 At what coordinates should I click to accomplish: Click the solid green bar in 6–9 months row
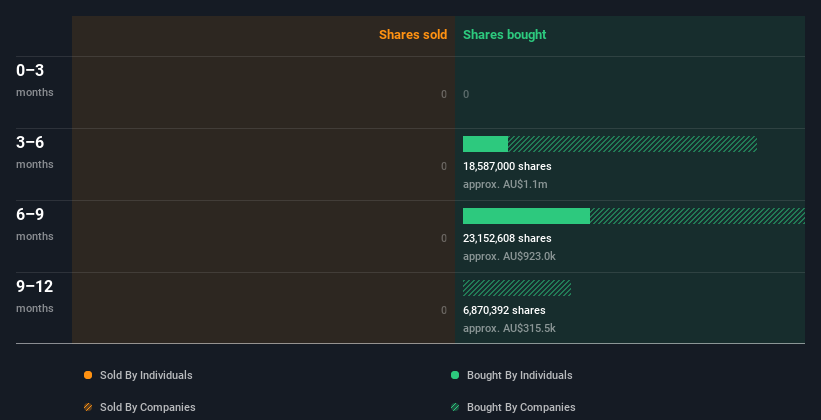click(526, 216)
